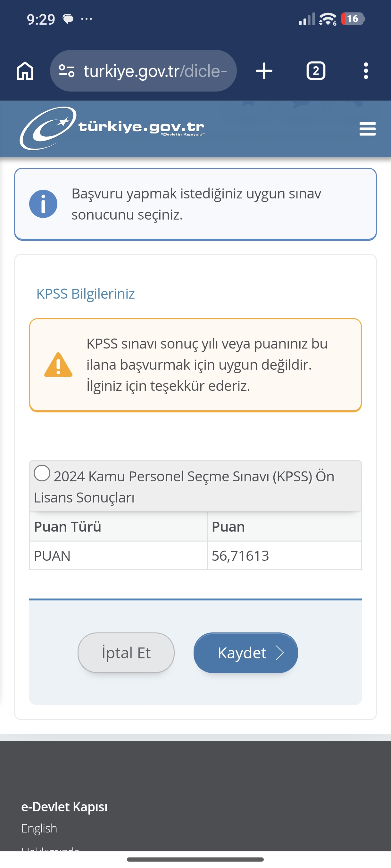Click the Kaydet button
Image resolution: width=391 pixels, height=868 pixels.
[x=245, y=653]
